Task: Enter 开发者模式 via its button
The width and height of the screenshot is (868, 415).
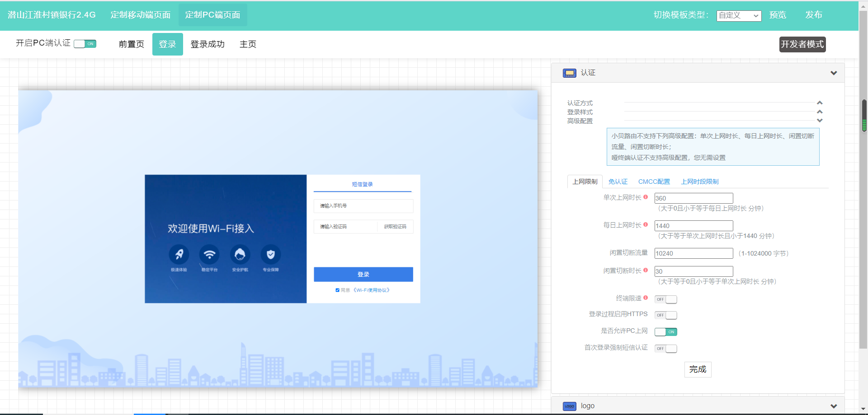Action: click(802, 44)
